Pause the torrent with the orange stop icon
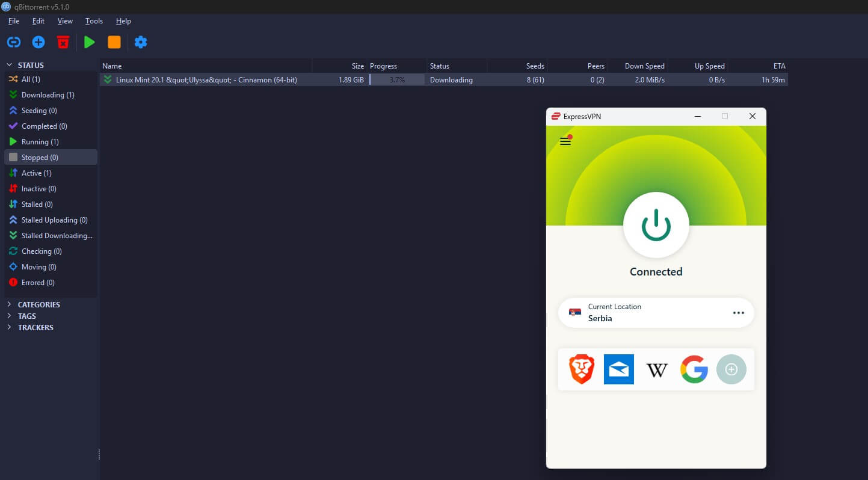This screenshot has height=480, width=868. tap(115, 42)
